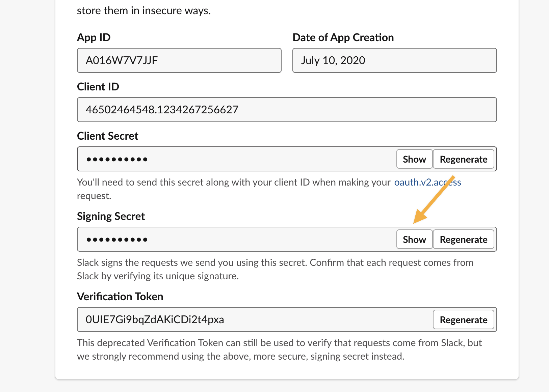Click the Signing Secret label
The height and width of the screenshot is (392, 549).
pos(111,216)
